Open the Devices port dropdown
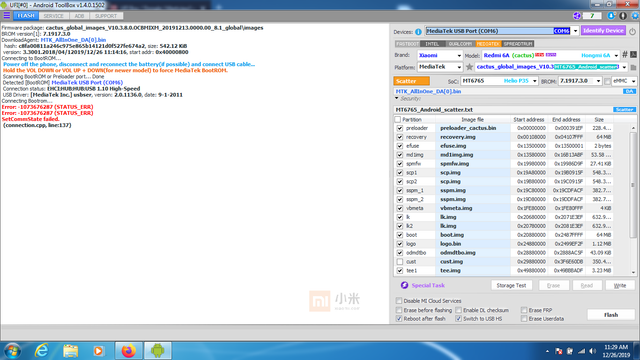Image resolution: width=640 pixels, height=360 pixels. (x=575, y=31)
